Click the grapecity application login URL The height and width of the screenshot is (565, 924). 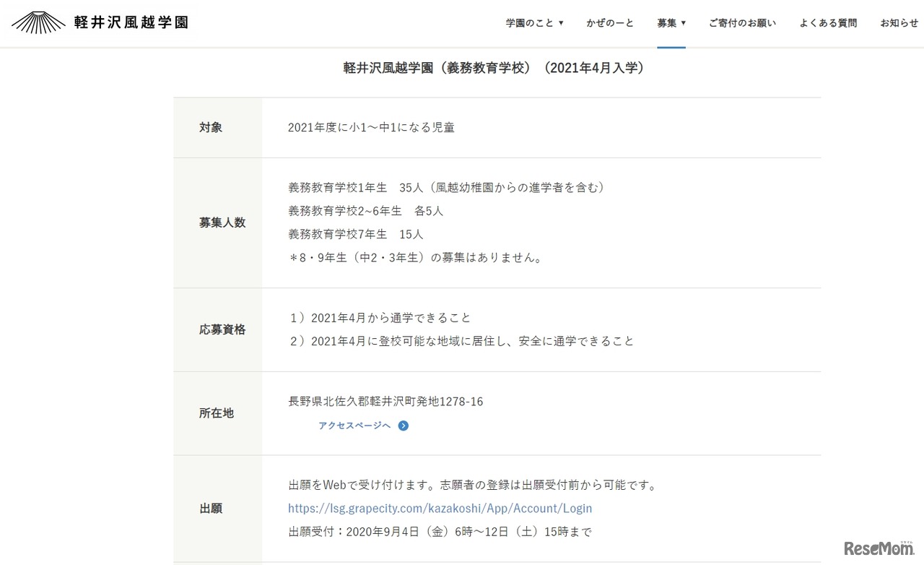click(440, 508)
